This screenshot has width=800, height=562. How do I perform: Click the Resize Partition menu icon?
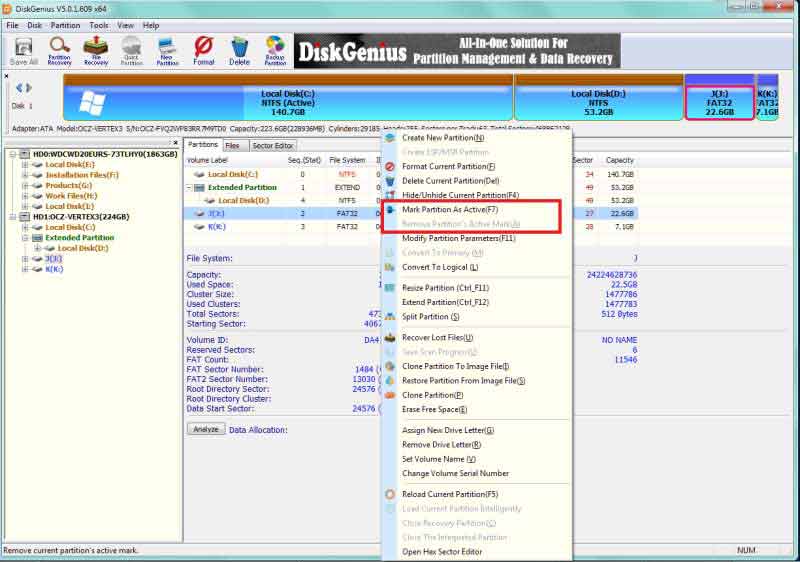point(390,288)
